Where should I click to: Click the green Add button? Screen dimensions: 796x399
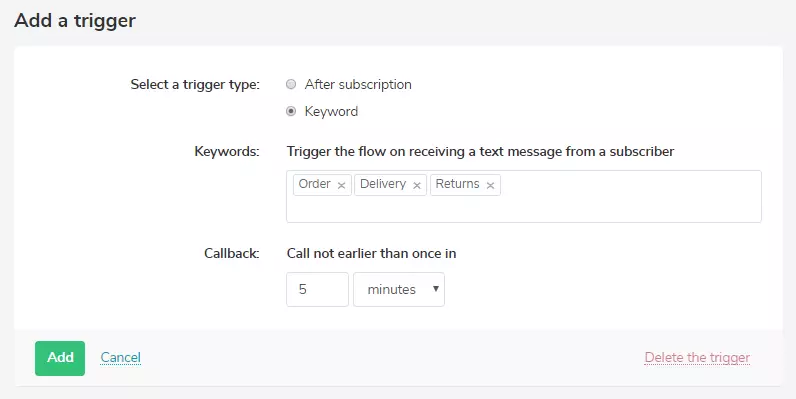click(60, 358)
